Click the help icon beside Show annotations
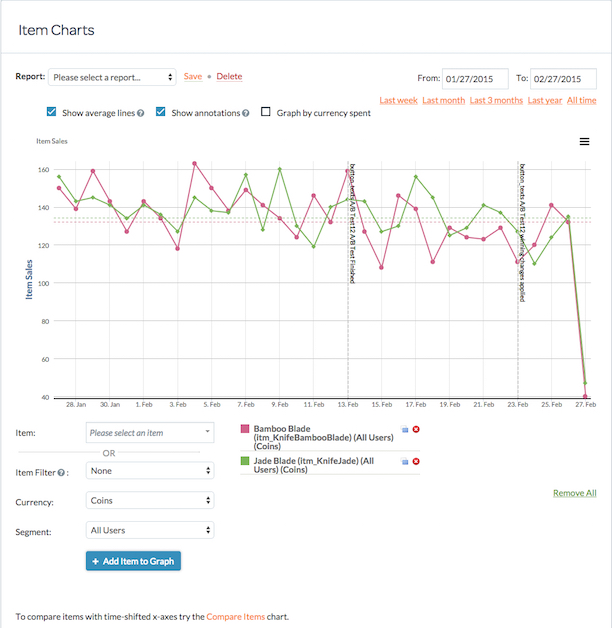Screen dimensions: 612x628 pyautogui.click(x=246, y=113)
